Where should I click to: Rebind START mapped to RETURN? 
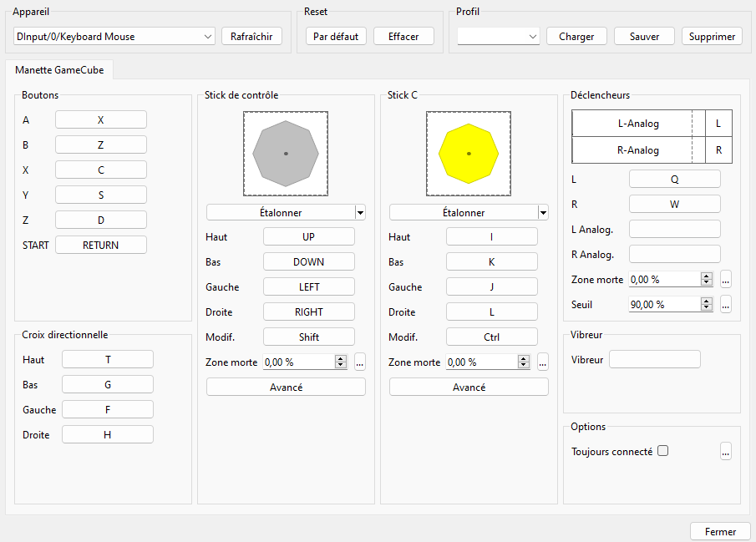[101, 246]
